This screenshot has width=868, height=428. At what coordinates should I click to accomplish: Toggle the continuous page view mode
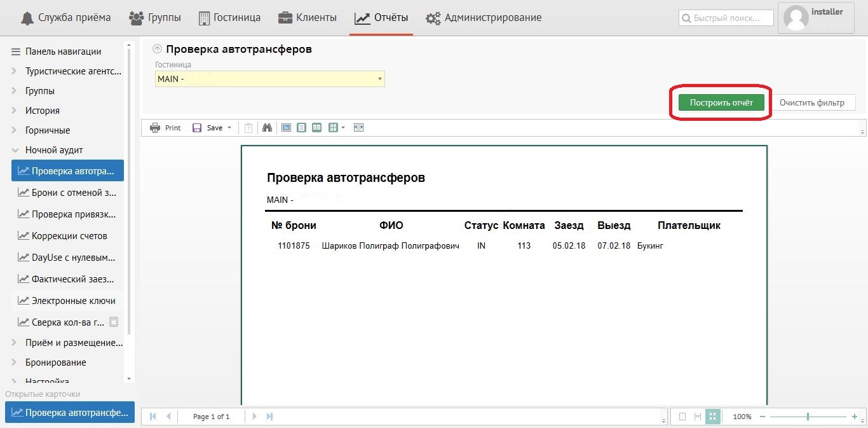pyautogui.click(x=698, y=417)
